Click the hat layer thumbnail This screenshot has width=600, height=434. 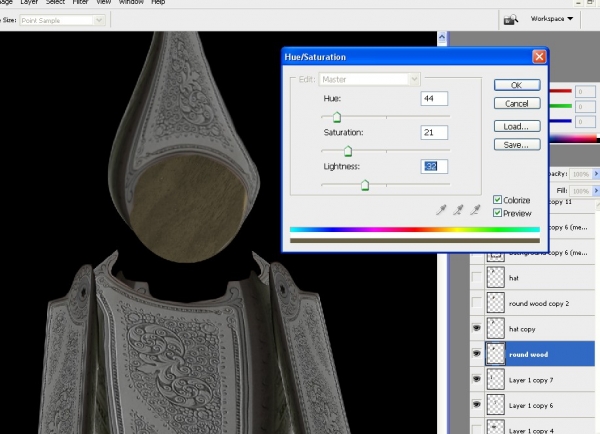tap(496, 277)
